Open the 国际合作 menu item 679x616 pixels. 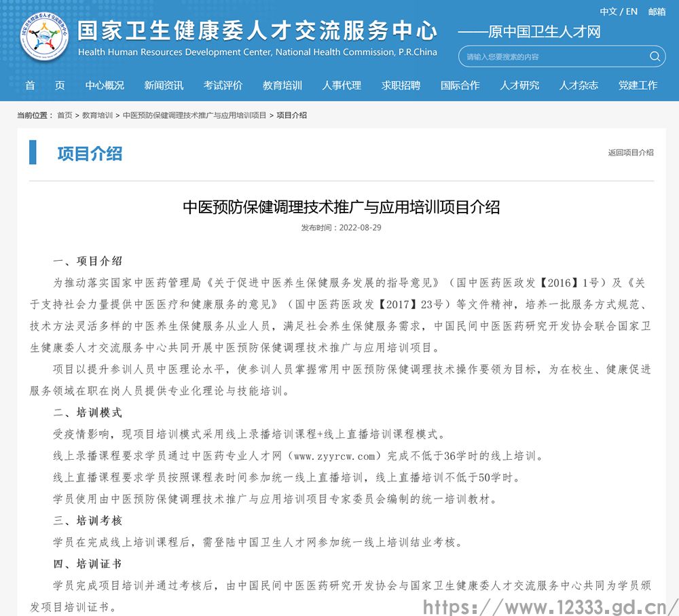point(460,86)
